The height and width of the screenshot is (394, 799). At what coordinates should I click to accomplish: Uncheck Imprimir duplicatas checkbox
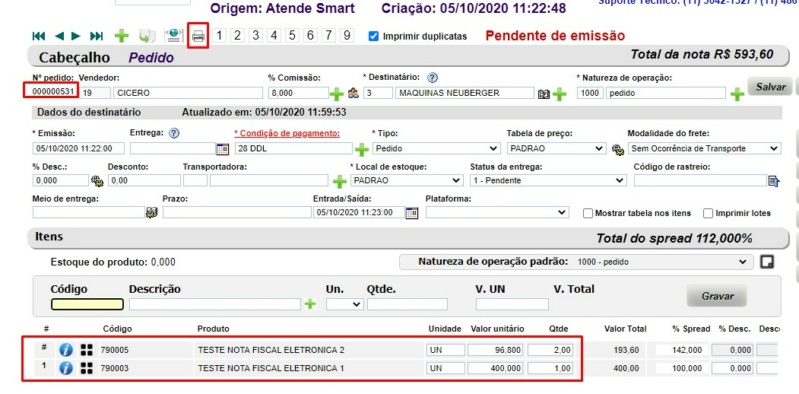click(x=374, y=36)
